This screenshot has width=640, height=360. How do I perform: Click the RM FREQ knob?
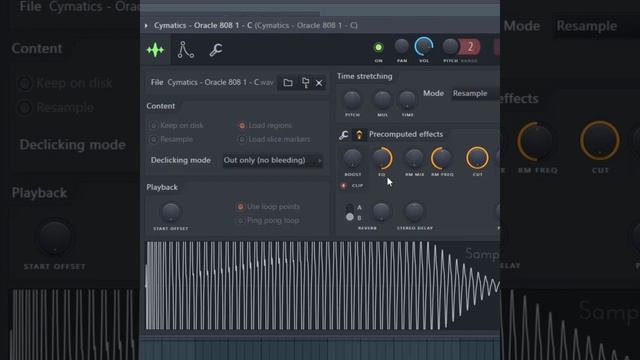point(442,158)
